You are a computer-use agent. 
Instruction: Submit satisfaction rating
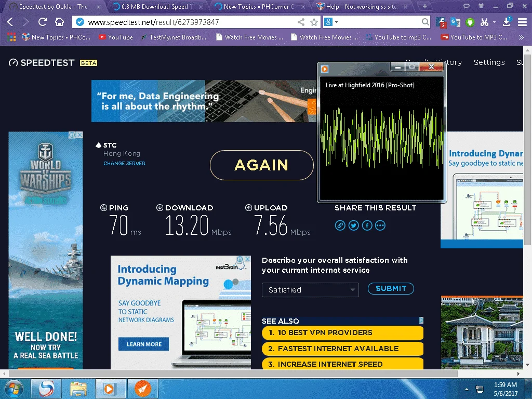[391, 288]
